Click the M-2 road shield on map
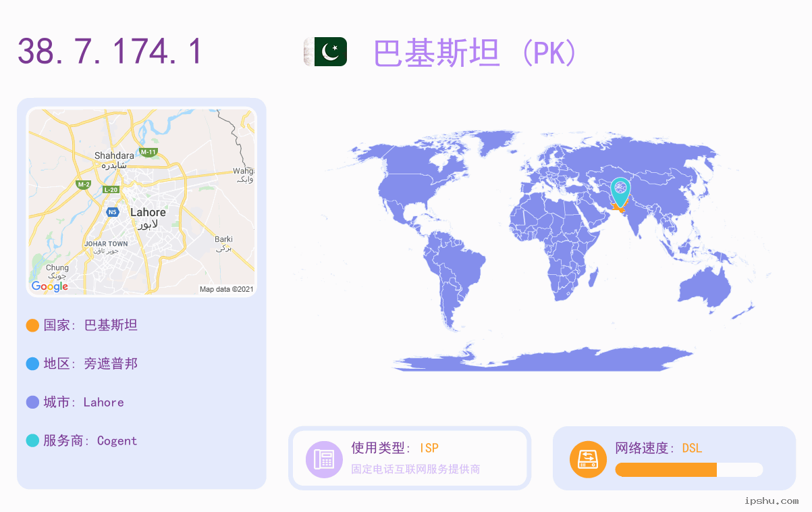This screenshot has width=812, height=512. [x=83, y=184]
